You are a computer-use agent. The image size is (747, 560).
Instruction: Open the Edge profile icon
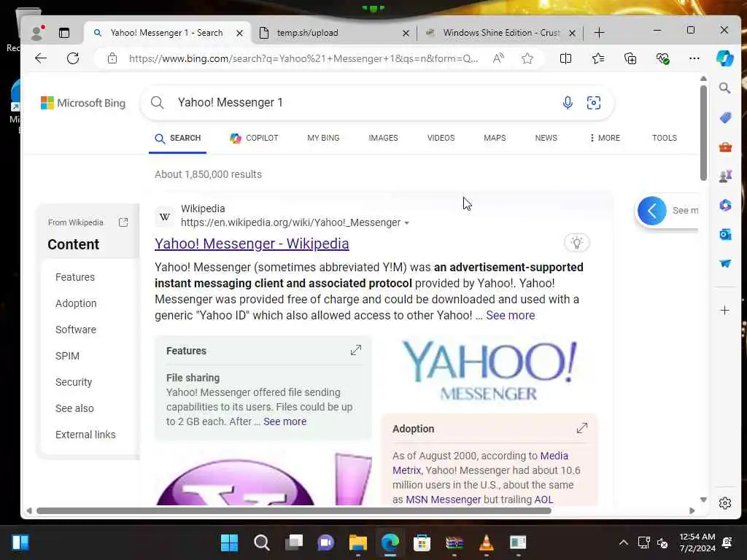coord(36,32)
